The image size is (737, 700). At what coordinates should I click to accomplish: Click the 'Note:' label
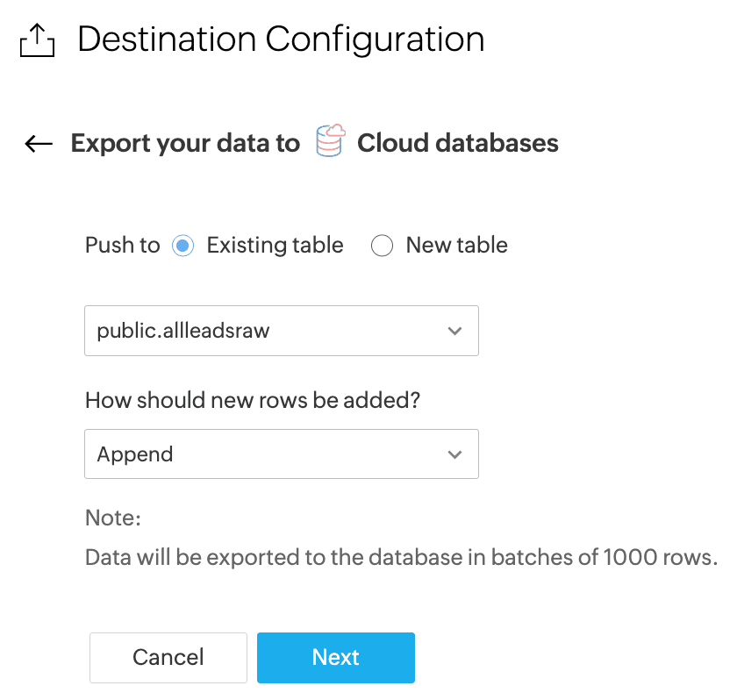113,518
